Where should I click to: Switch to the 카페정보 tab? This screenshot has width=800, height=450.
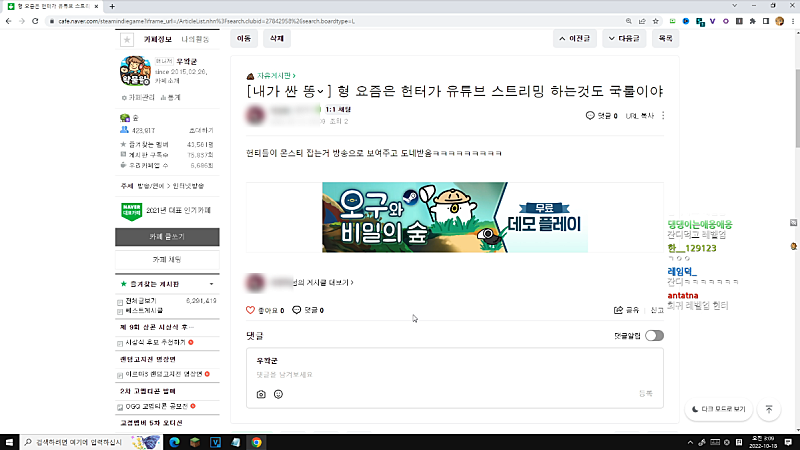tap(158, 39)
